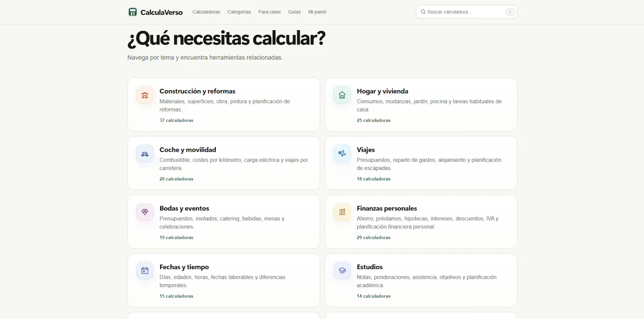644x319 pixels.
Task: Click the 37 calculadoras count
Action: tap(176, 120)
